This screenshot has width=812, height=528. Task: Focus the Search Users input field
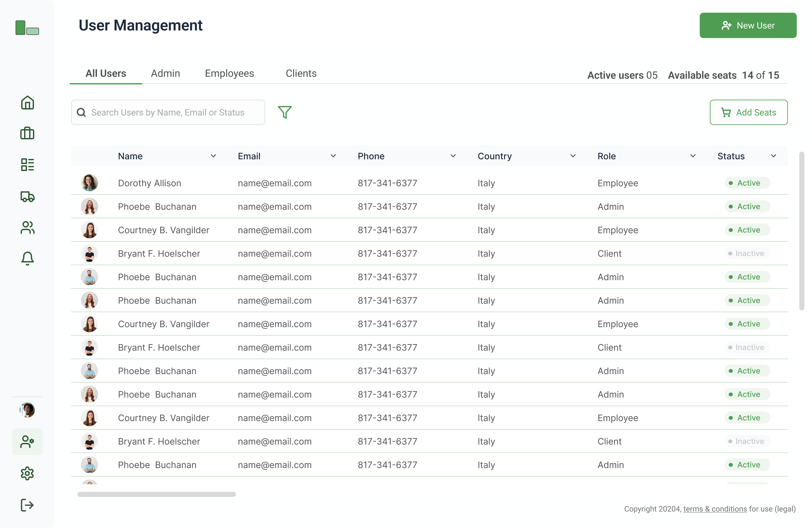tap(168, 112)
